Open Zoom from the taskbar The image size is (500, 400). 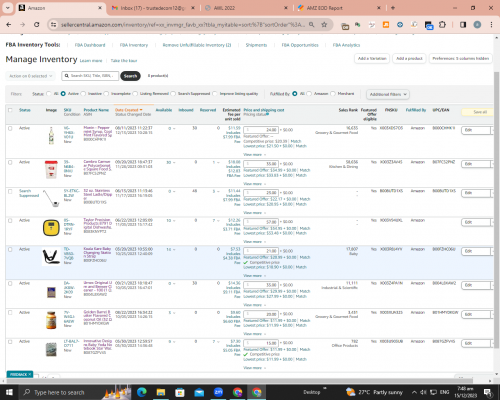[218, 392]
